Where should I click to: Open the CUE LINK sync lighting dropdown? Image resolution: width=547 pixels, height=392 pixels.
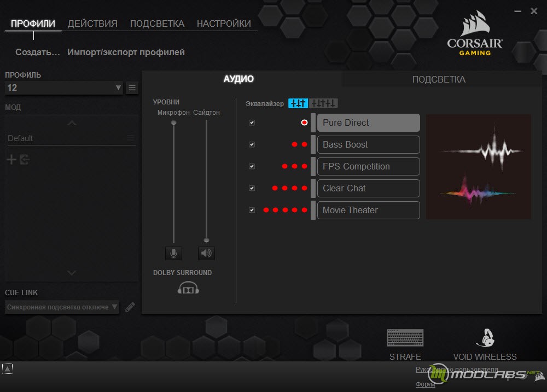(62, 307)
